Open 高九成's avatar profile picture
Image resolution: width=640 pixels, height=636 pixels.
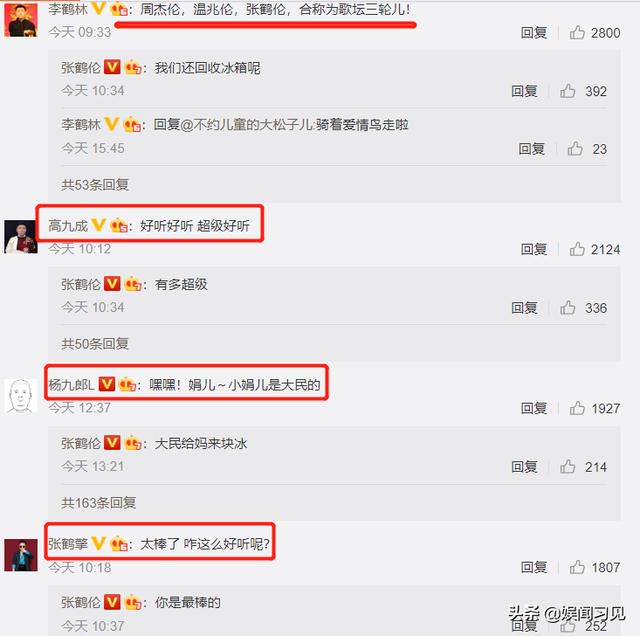coord(21,237)
